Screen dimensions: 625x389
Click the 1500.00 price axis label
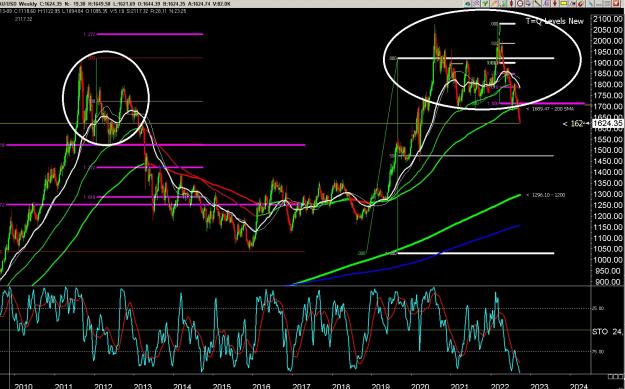[608, 150]
